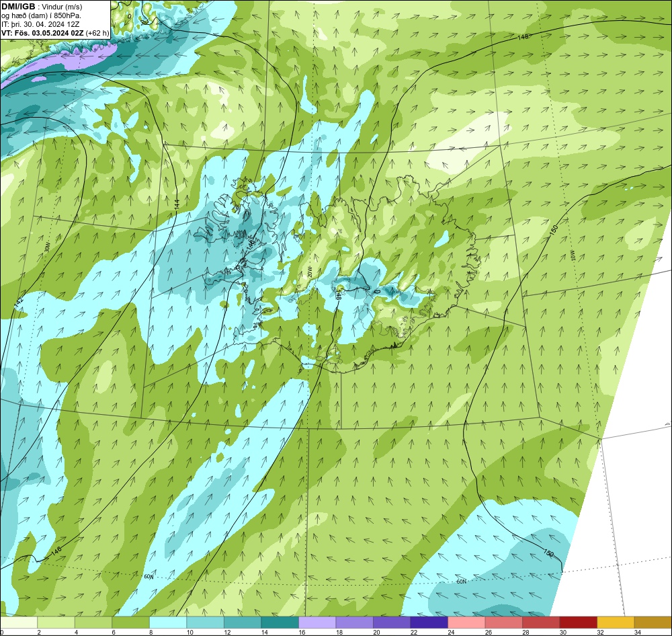The image size is (672, 636).
Task: Select the 20–22 m/s violet legend swatch
Action: click(x=392, y=623)
